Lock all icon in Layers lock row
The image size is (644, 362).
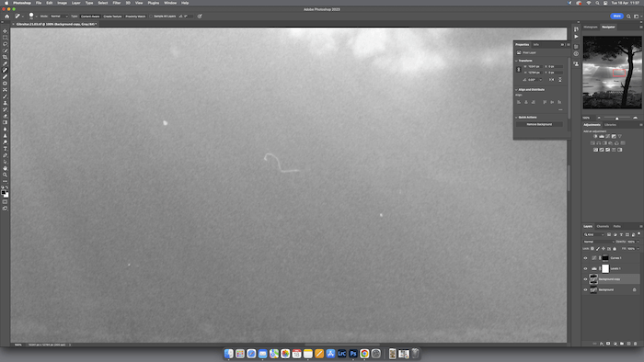coord(615,248)
